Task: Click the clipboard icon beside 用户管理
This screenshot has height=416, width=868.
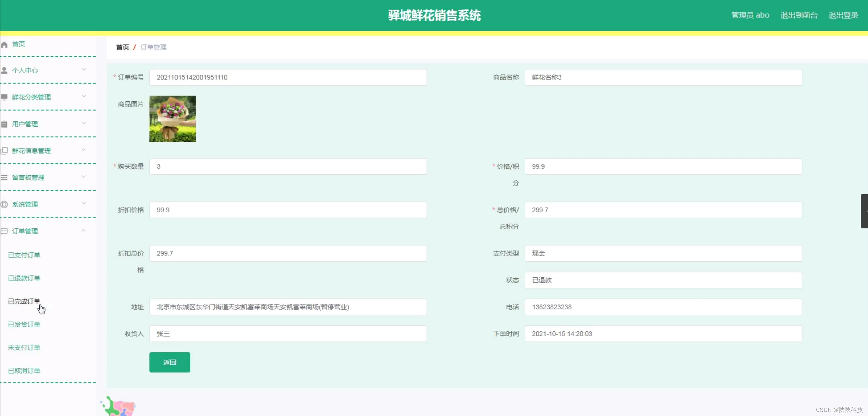Action: [4, 124]
